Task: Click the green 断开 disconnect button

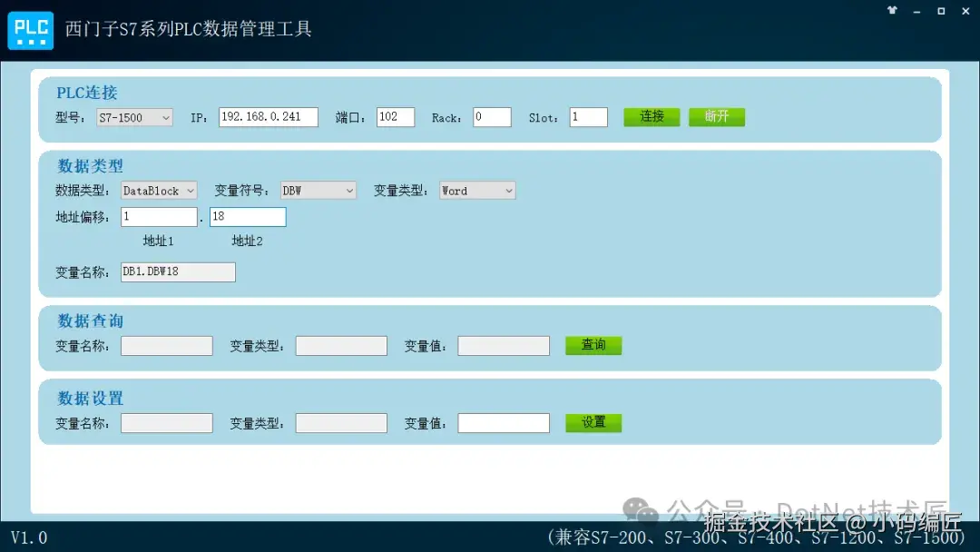Action: click(x=717, y=117)
